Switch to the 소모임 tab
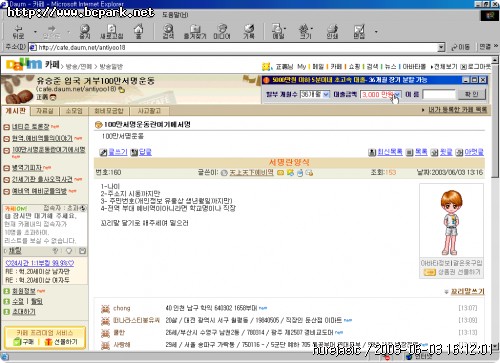 pos(74,111)
